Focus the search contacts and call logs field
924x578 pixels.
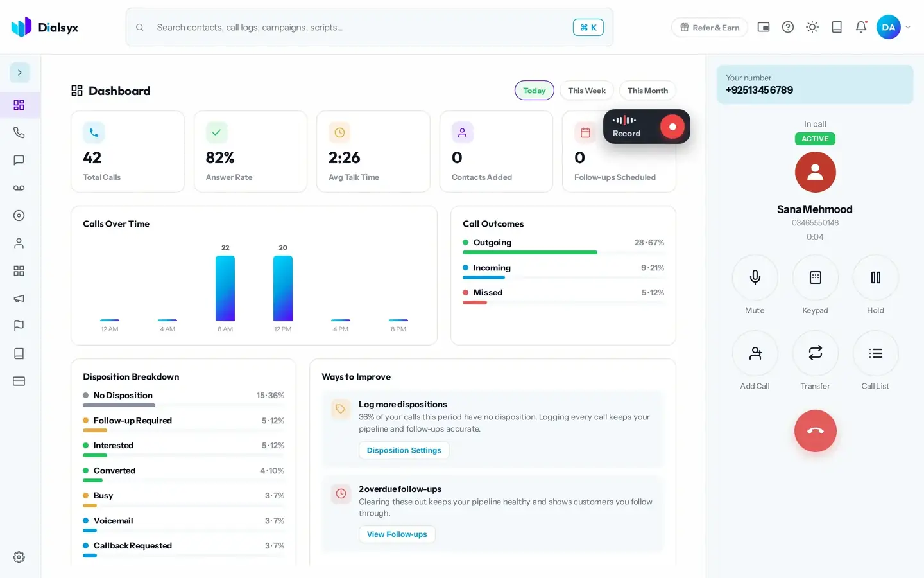click(370, 27)
